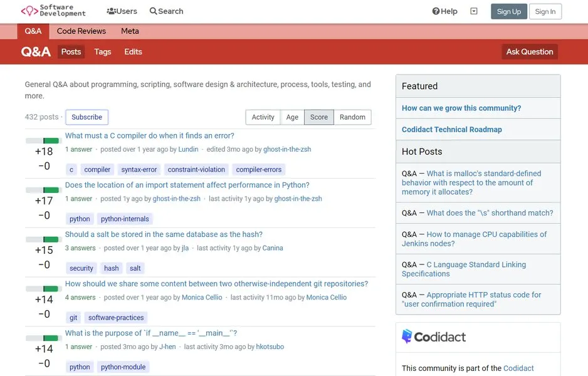Switch to the Code Reviews tab
This screenshot has width=588, height=376.
pos(81,31)
